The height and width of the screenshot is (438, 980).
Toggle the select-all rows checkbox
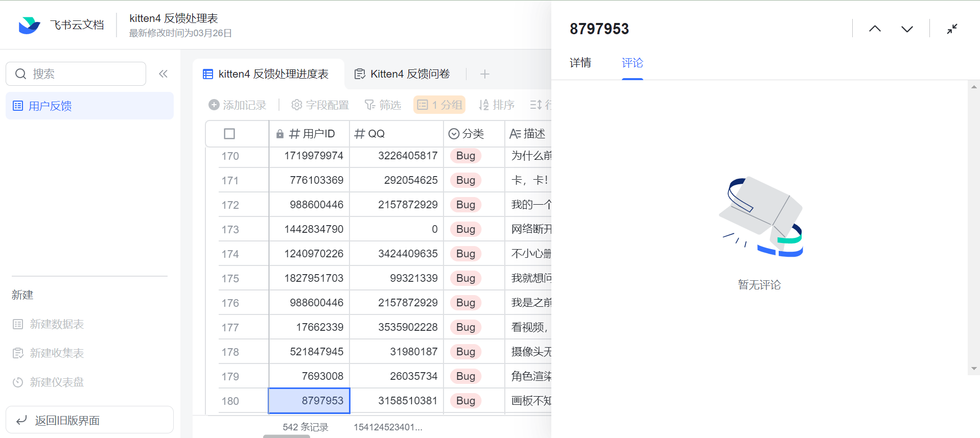pos(229,134)
